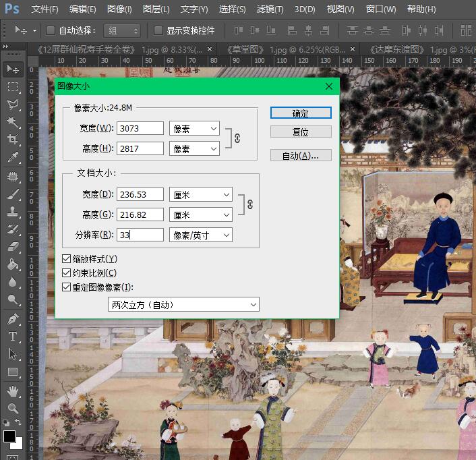Click align left edges icon
The height and width of the screenshot is (460, 476).
click(292, 30)
